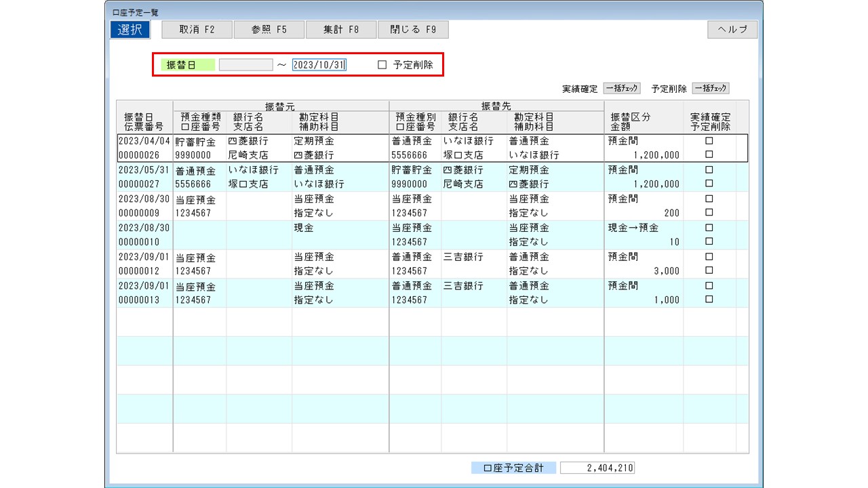Click 三吉銀行 in slip 00000013 row
This screenshot has width=868, height=488.
[463, 286]
